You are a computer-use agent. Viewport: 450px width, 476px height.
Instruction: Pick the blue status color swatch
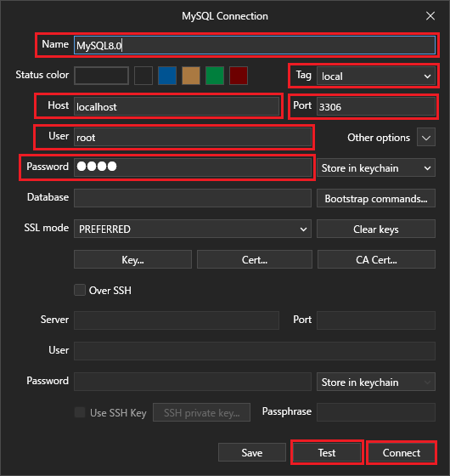click(167, 76)
